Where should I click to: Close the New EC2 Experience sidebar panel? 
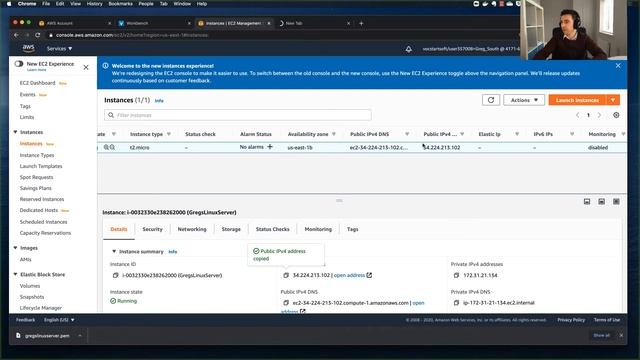point(86,67)
